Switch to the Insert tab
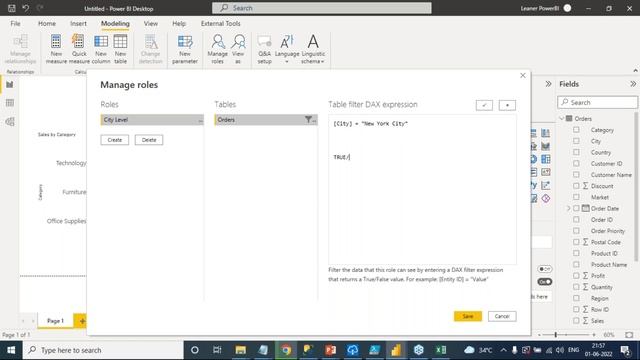The width and height of the screenshot is (640, 360). coord(78,24)
